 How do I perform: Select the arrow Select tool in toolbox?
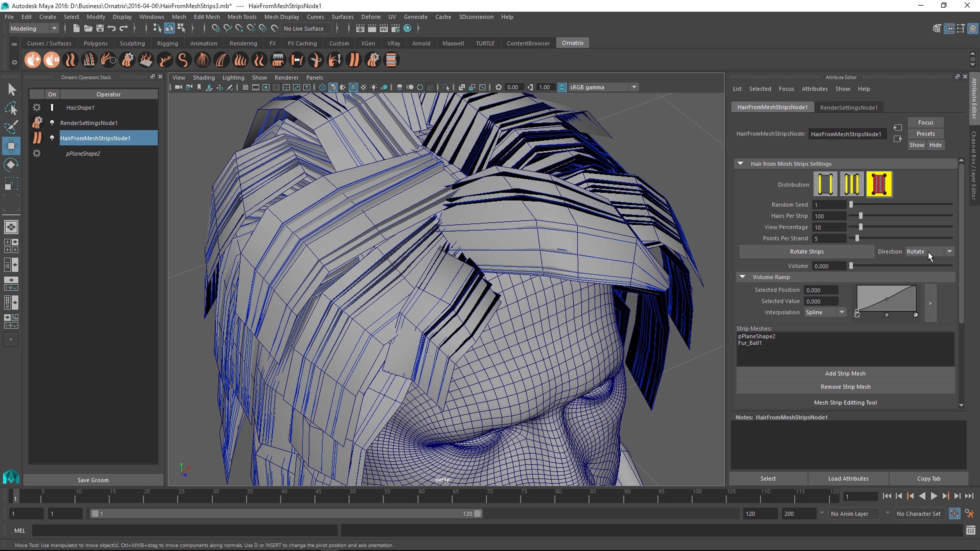point(11,89)
